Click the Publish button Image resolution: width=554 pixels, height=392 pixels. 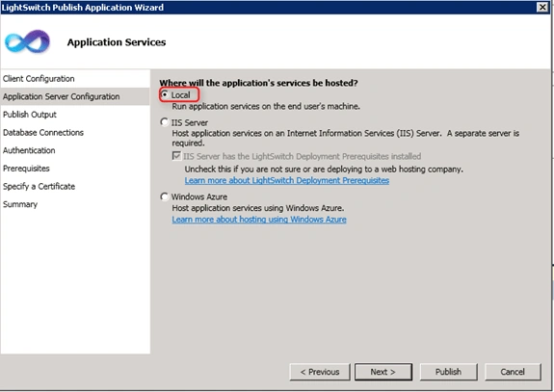point(448,372)
